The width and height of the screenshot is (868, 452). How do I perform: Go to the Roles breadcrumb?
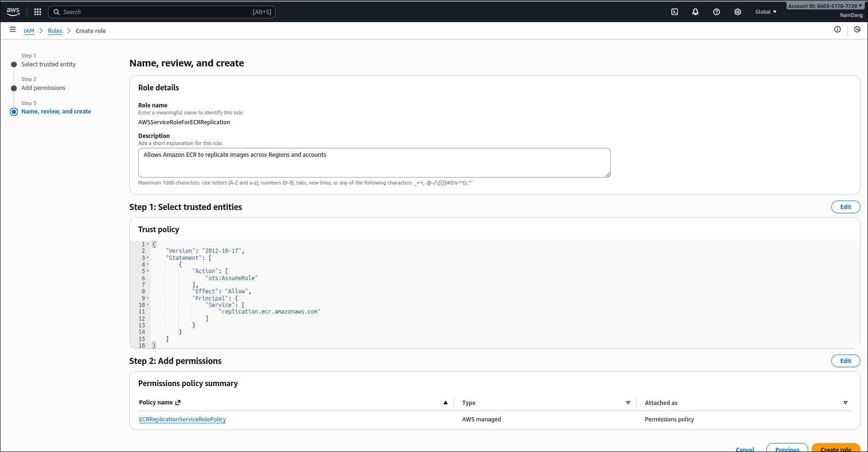tap(55, 31)
